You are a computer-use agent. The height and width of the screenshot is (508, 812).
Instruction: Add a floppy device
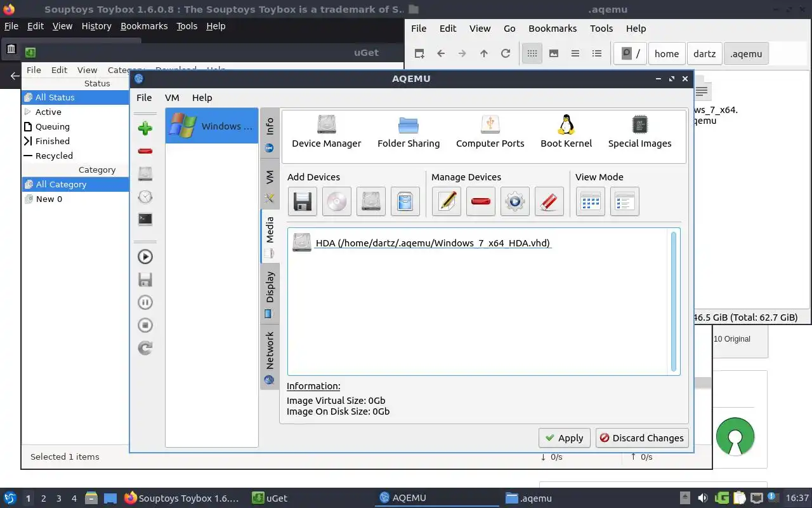point(302,202)
